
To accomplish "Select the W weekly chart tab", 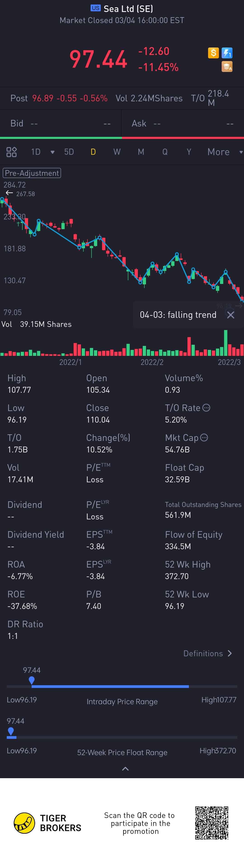I will pos(117,152).
